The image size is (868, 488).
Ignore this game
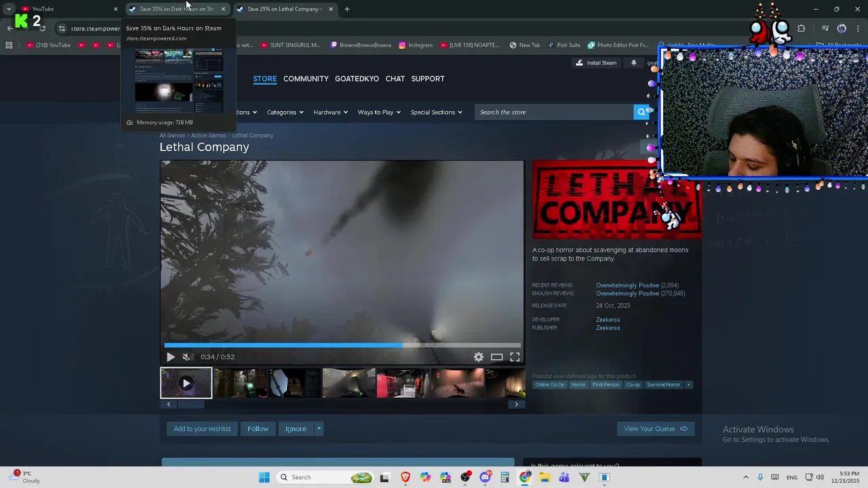296,429
